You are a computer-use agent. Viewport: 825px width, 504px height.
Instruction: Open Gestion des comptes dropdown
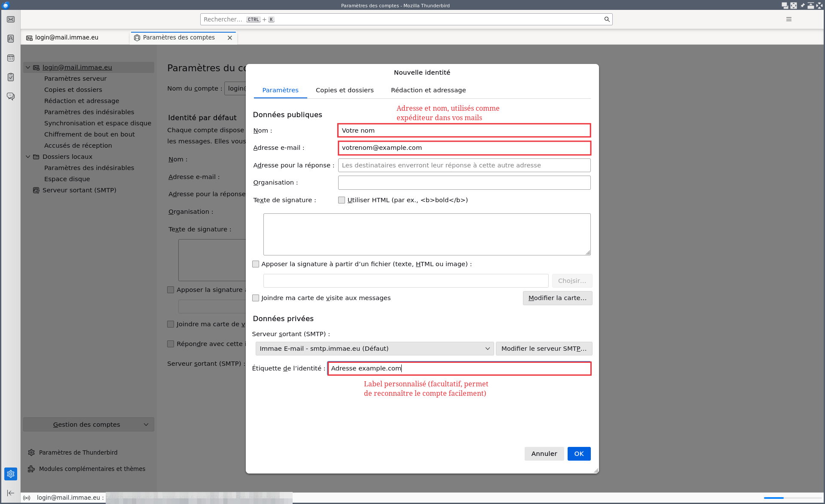tap(89, 425)
